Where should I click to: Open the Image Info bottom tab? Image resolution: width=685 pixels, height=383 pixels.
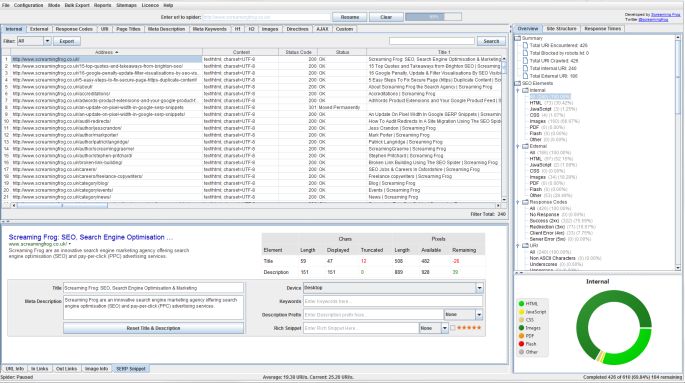pyautogui.click(x=96, y=369)
